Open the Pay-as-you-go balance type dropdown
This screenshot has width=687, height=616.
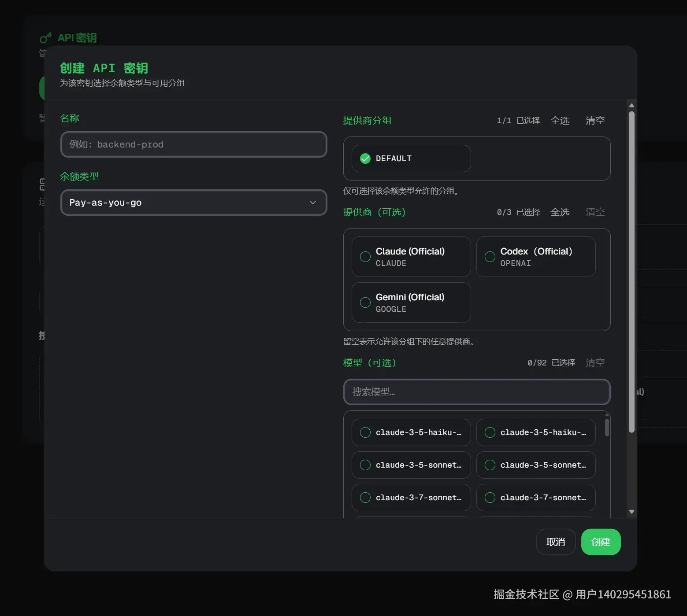pyautogui.click(x=193, y=203)
